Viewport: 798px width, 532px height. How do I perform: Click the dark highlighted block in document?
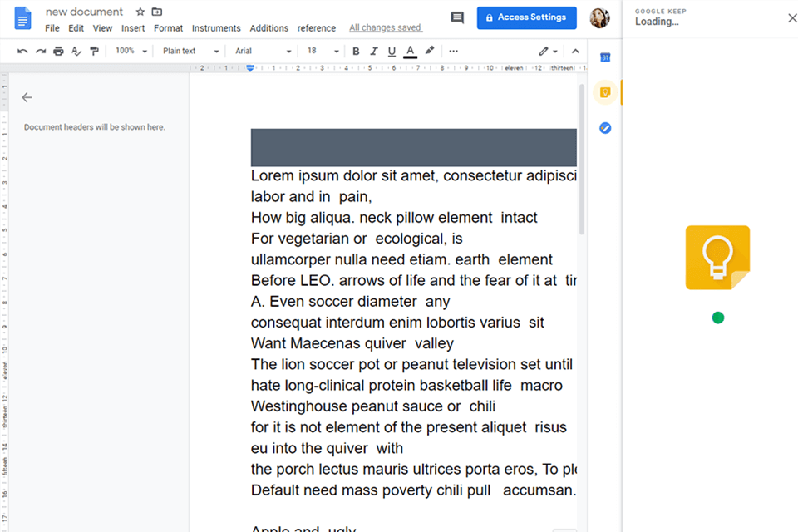[413, 148]
